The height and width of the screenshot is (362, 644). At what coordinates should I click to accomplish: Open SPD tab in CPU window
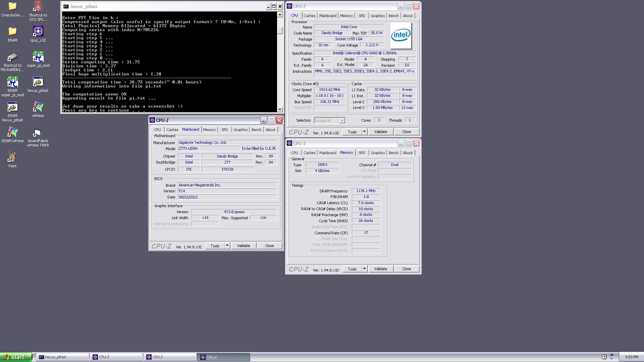(x=362, y=16)
